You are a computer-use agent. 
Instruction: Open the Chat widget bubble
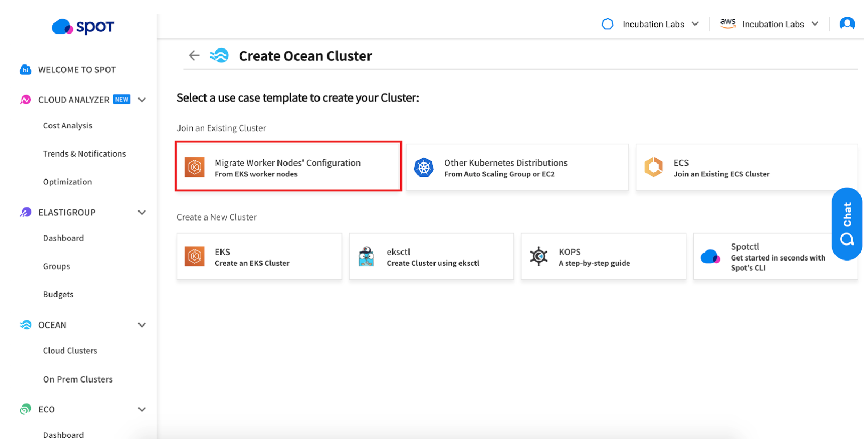pos(847,224)
